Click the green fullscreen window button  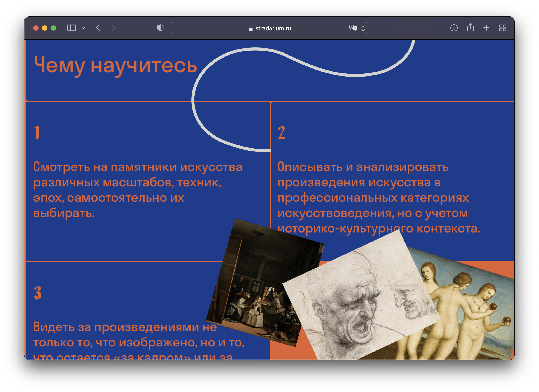pos(53,28)
